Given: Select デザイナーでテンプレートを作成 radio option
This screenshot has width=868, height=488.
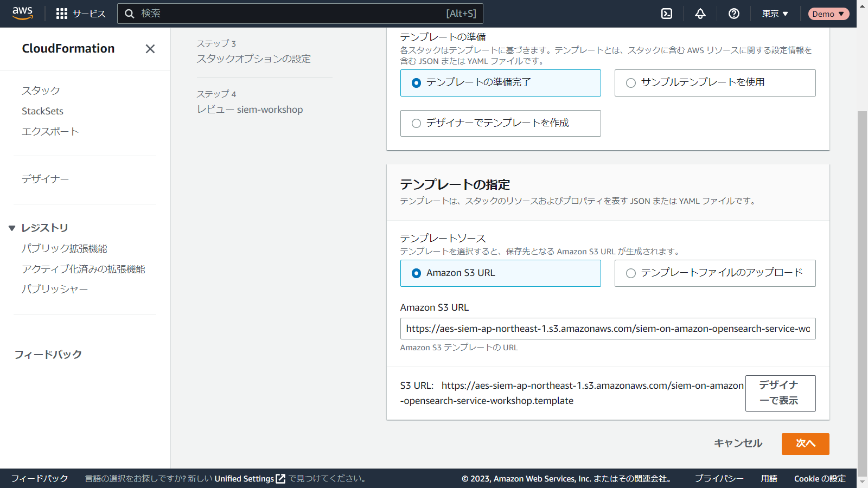Looking at the screenshot, I should click(416, 124).
